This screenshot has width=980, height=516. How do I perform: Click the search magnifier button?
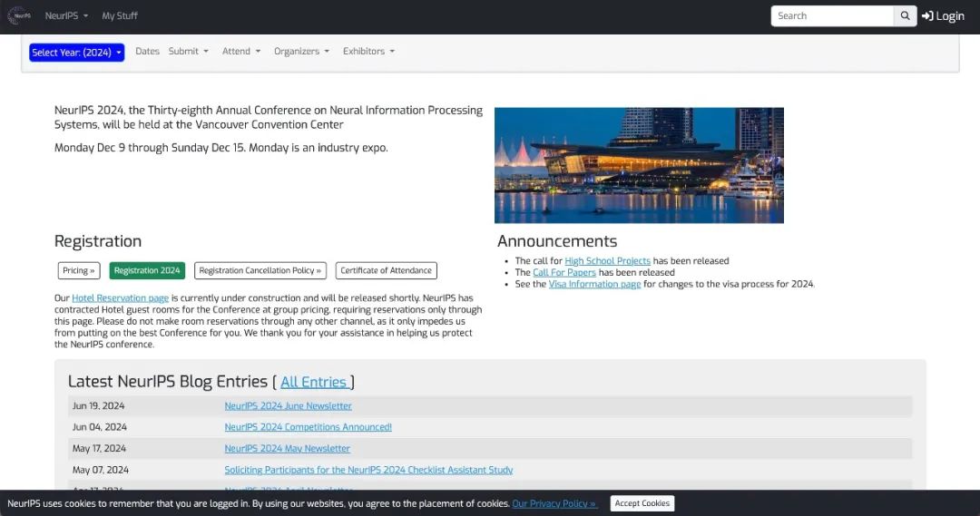pos(905,15)
